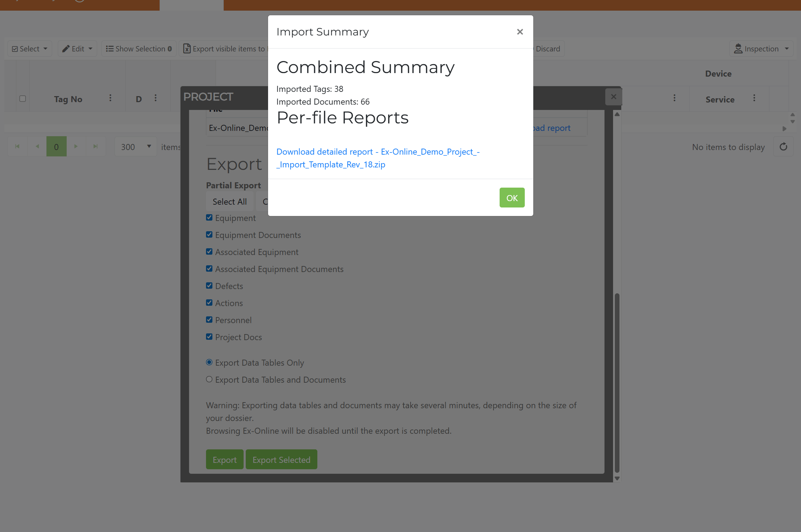Toggle the Project Docs checkbox
801x532 pixels.
coord(209,337)
